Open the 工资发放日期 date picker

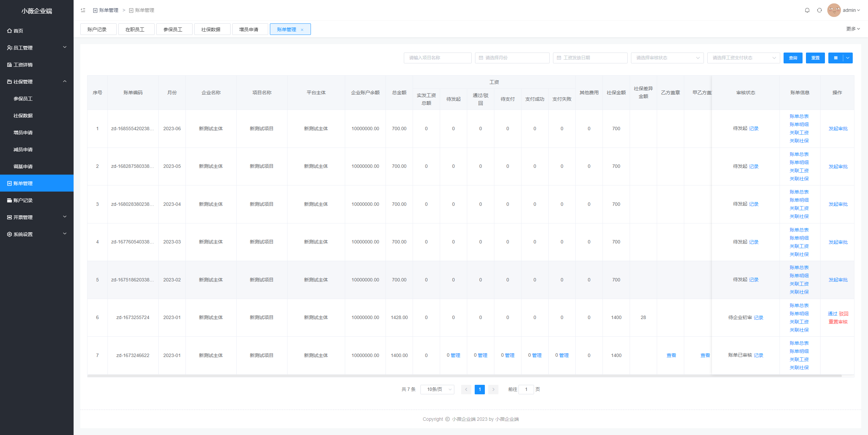point(590,58)
